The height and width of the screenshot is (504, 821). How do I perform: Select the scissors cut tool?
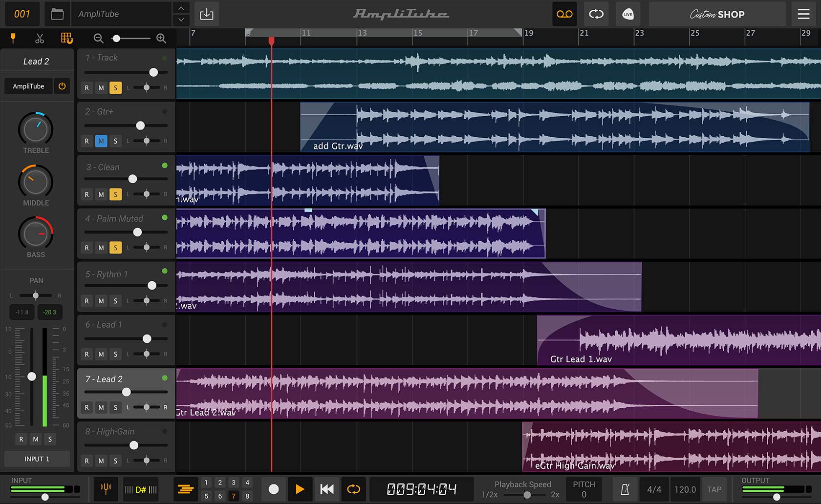click(40, 39)
